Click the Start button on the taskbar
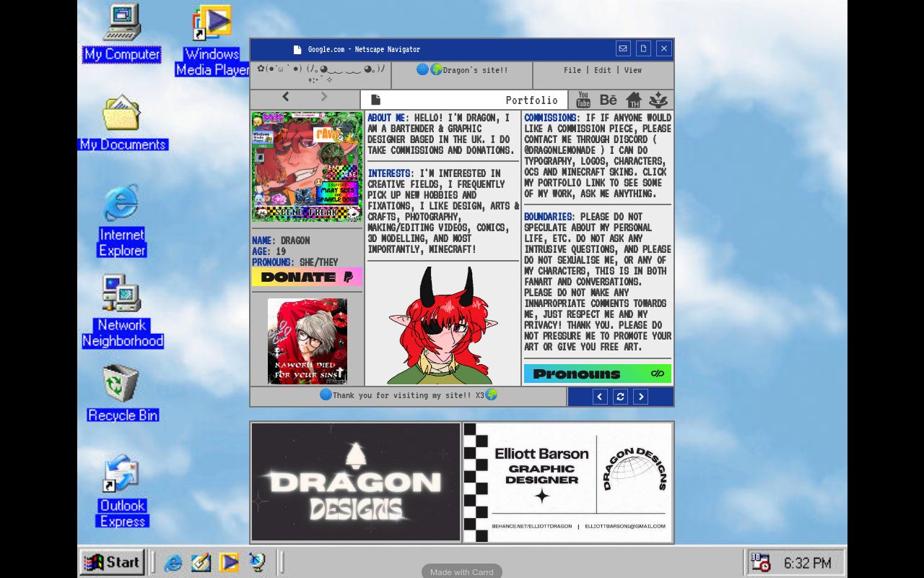924x578 pixels. click(x=112, y=562)
